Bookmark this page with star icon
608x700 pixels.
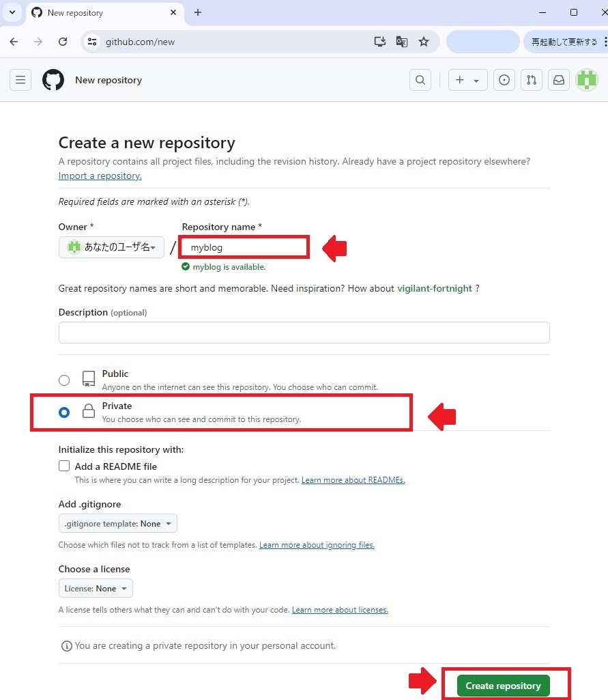424,42
